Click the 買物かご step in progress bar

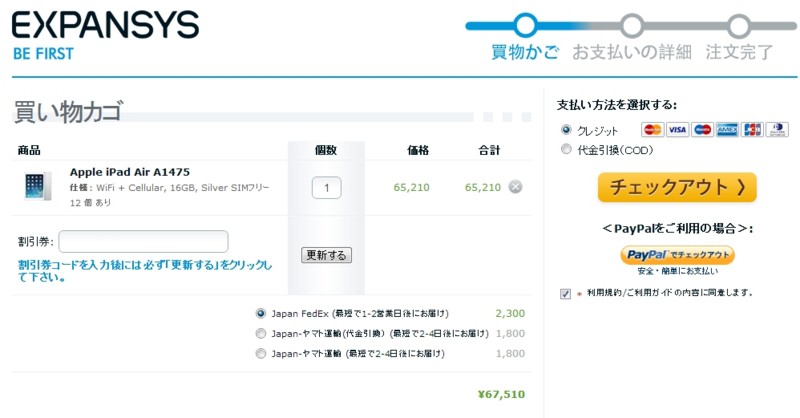tap(525, 52)
